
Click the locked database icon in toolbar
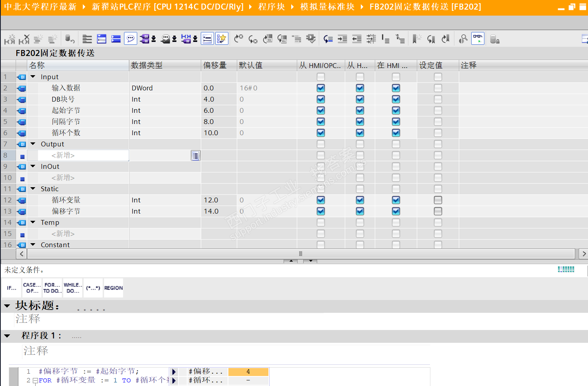(494, 39)
